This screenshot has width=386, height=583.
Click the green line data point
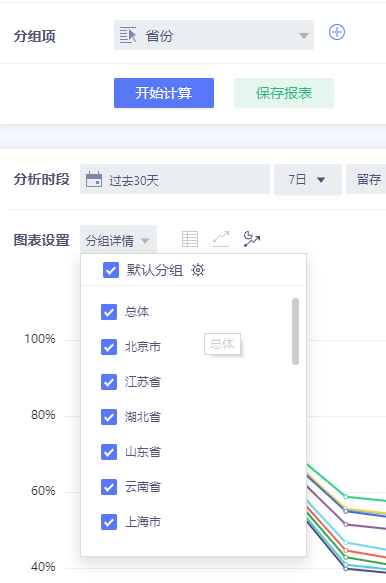345,496
